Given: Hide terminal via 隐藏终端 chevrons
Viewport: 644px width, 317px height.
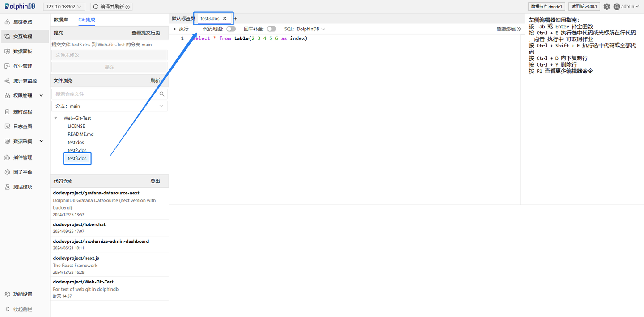Looking at the screenshot, I should pyautogui.click(x=519, y=29).
